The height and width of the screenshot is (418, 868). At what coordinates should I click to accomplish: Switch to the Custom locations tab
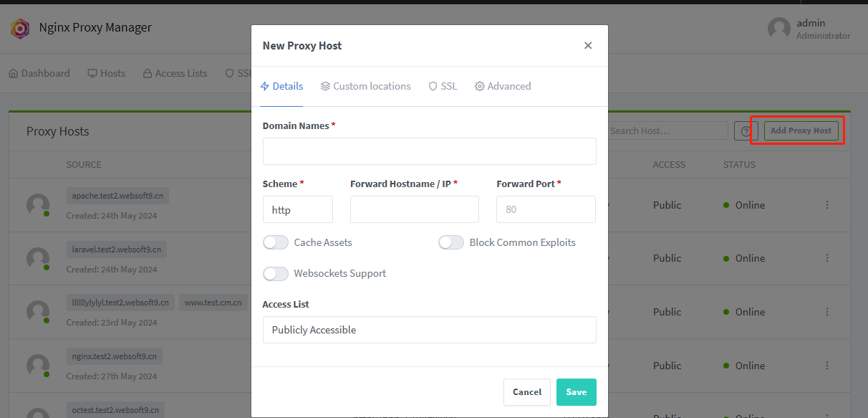tap(365, 86)
